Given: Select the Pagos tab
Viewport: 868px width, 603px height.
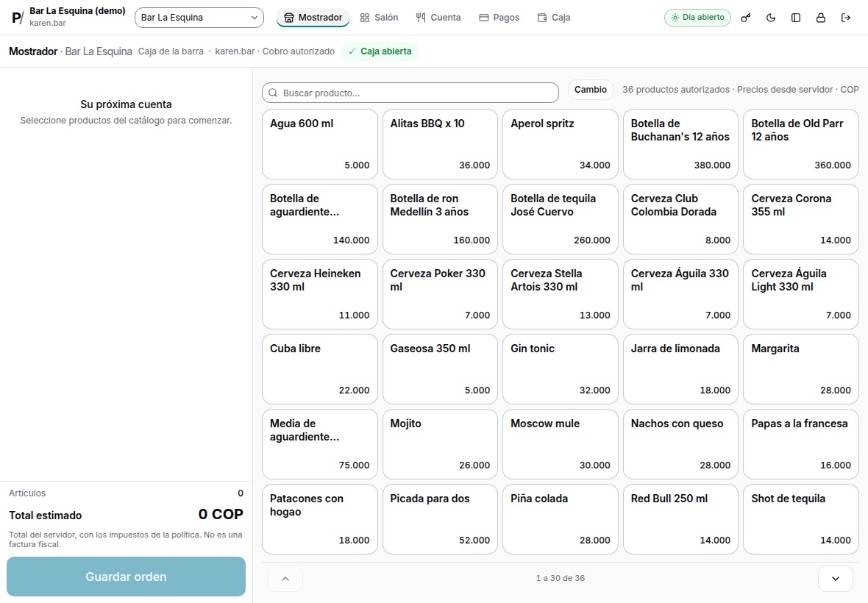Looking at the screenshot, I should coord(499,18).
